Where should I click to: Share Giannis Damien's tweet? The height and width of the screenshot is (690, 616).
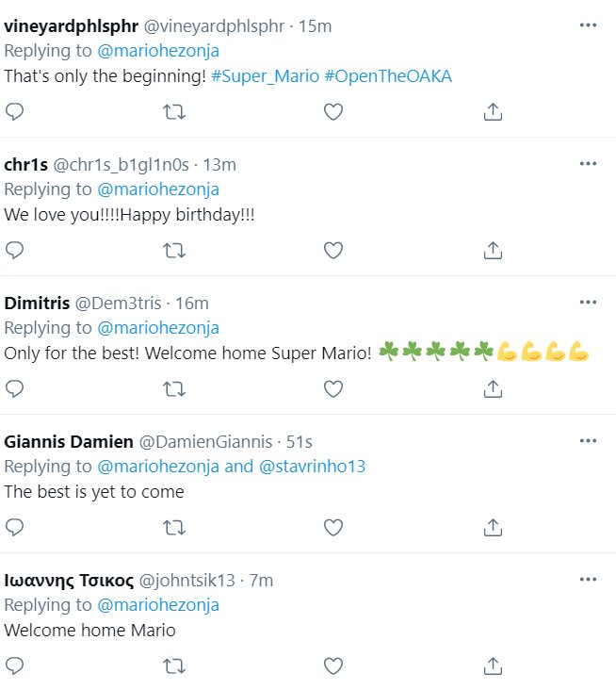pyautogui.click(x=492, y=526)
